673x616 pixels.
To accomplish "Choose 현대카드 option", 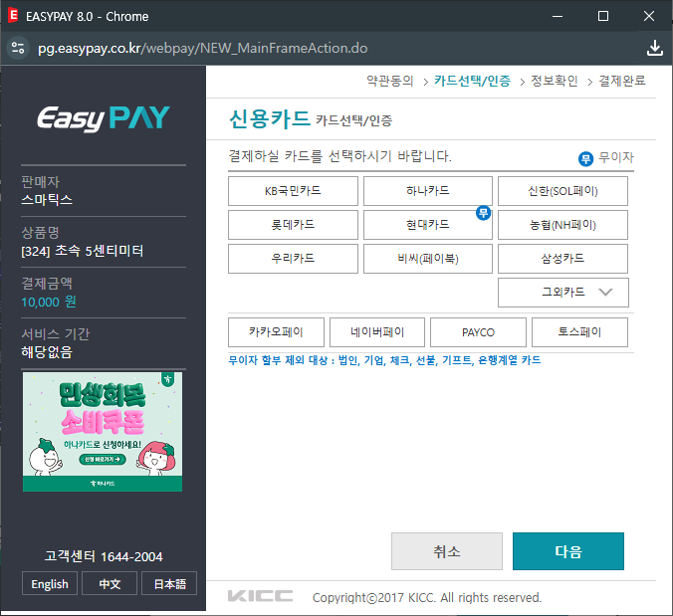I will (427, 225).
